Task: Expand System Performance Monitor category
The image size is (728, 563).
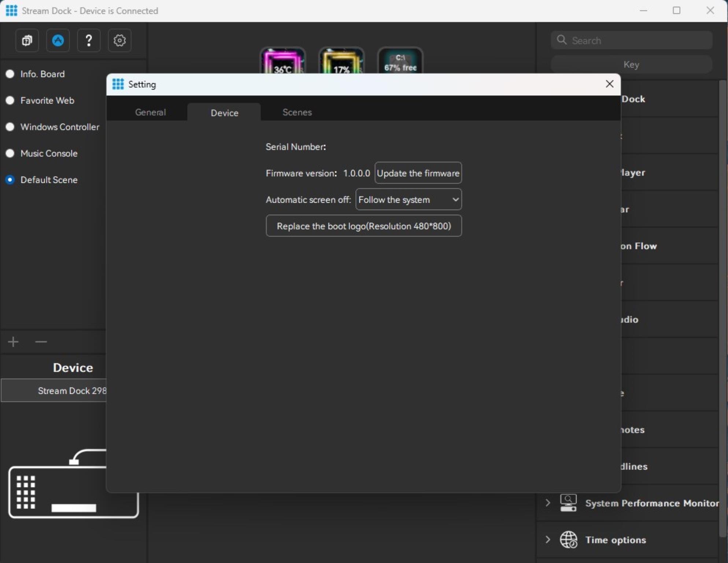Action: 548,503
